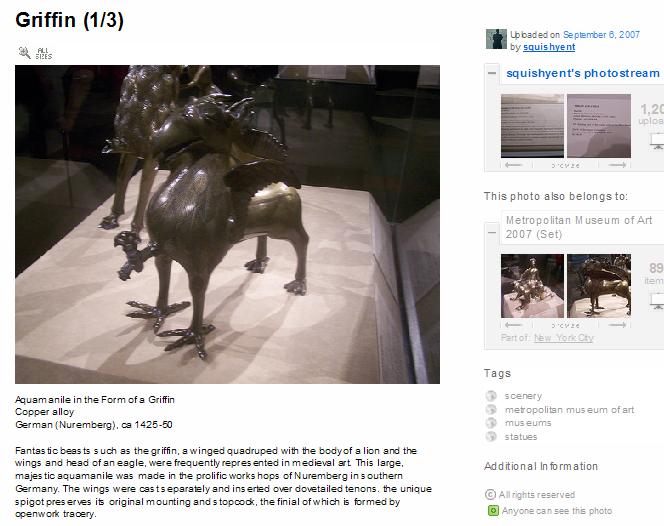Open All Sizes magnifier icon
The width and height of the screenshot is (664, 526).
(x=25, y=53)
